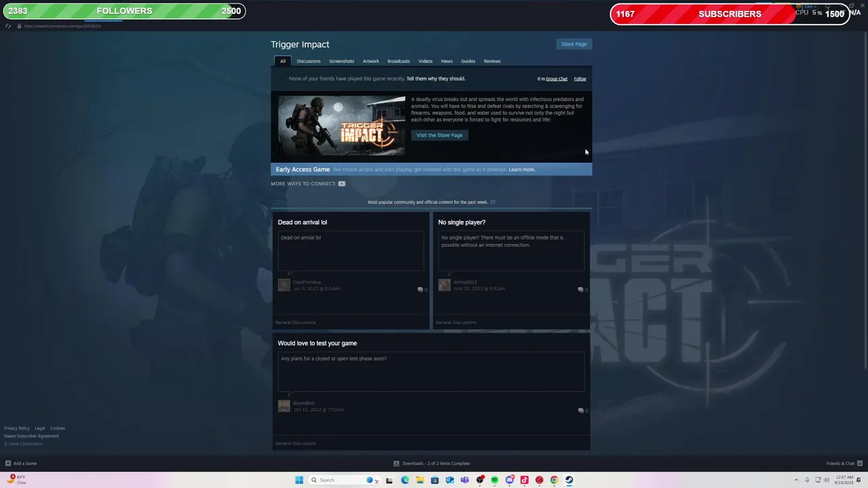Click the Followers progress bar overlay
Image resolution: width=868 pixels, height=488 pixels.
tap(124, 11)
